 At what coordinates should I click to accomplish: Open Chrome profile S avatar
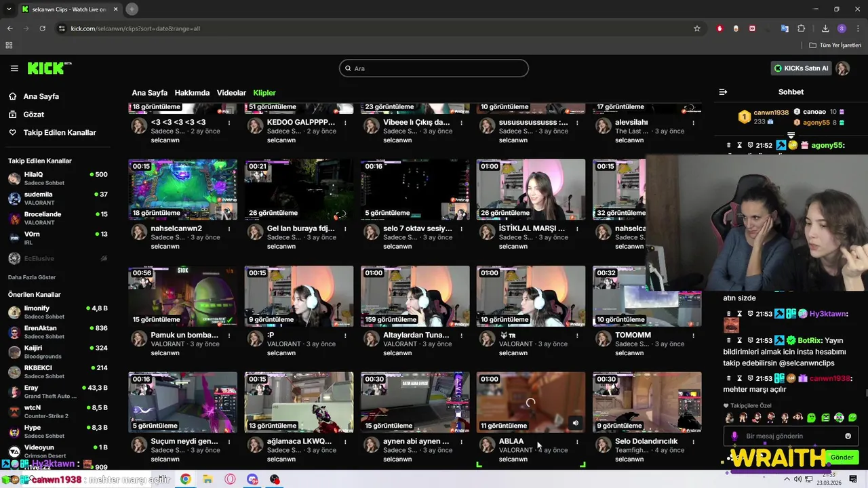point(842,28)
